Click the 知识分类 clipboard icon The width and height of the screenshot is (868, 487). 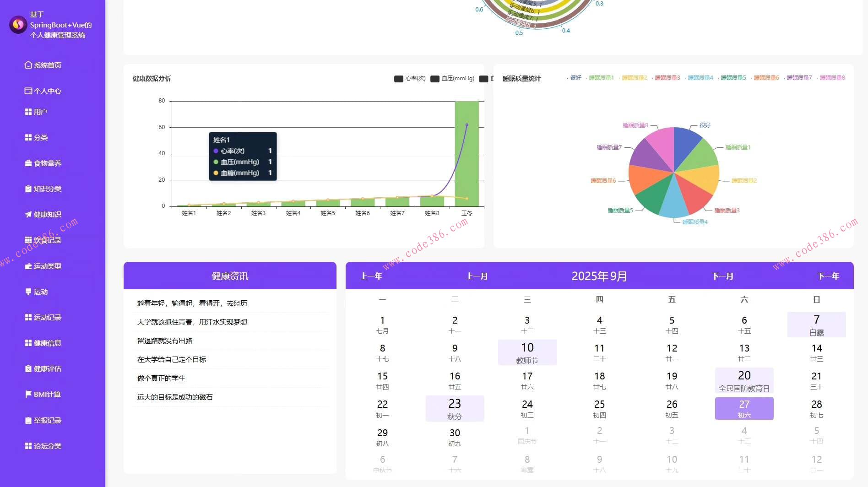[28, 189]
